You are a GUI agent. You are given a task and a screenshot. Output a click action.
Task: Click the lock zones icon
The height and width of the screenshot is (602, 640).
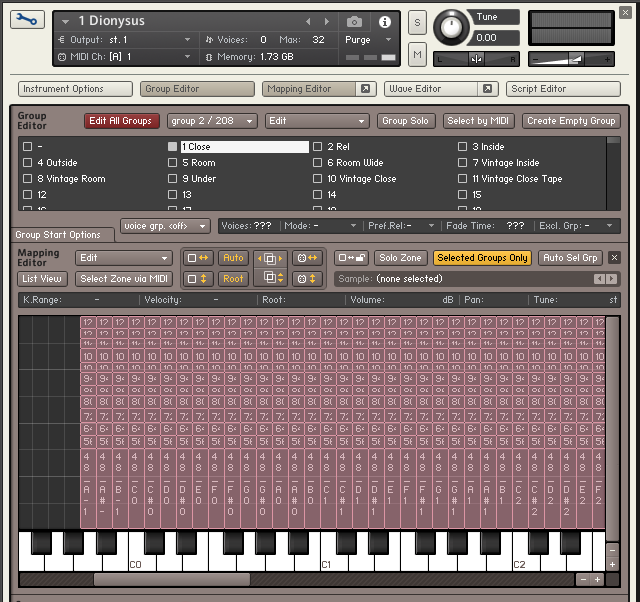point(351,258)
